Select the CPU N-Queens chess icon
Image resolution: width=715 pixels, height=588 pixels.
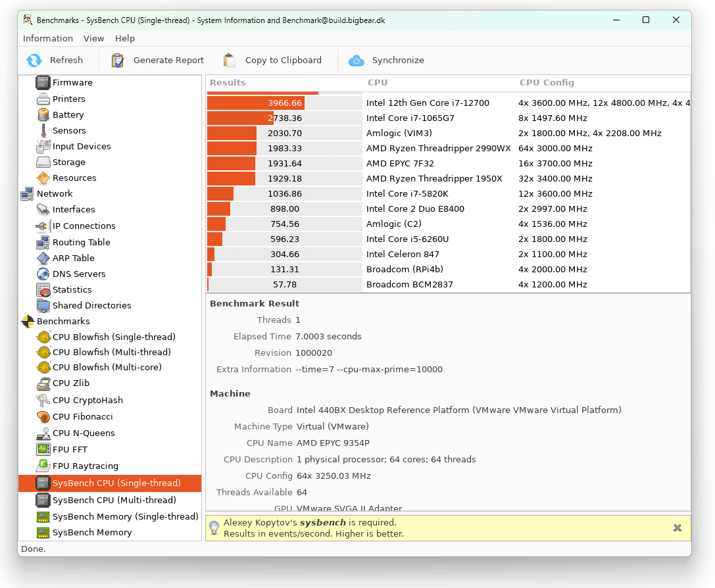pos(43,433)
